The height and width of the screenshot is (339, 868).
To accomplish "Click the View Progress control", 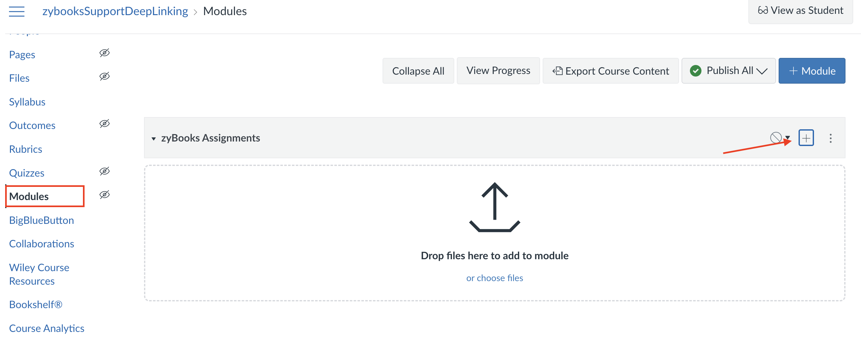I will click(x=498, y=70).
